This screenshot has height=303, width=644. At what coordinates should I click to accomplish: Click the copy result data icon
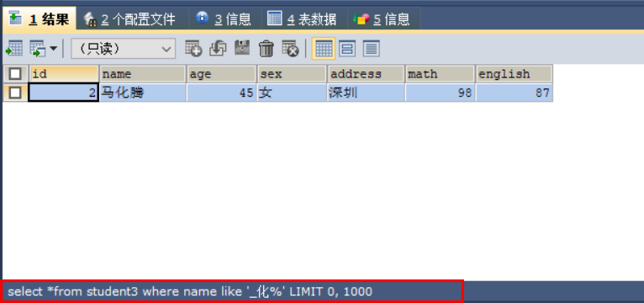38,49
